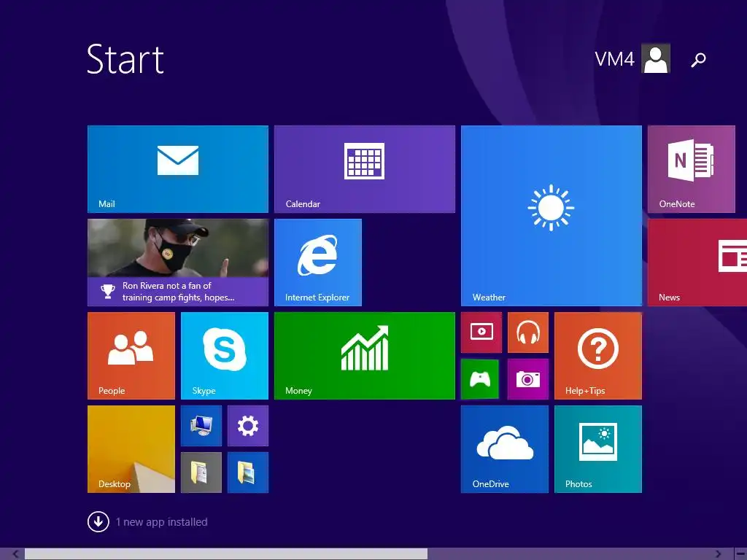
Task: Open the Games controller tile
Action: tap(480, 379)
